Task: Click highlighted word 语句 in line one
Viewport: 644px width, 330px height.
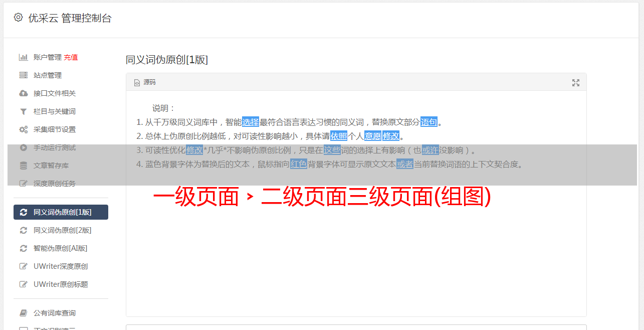Action: click(x=429, y=122)
